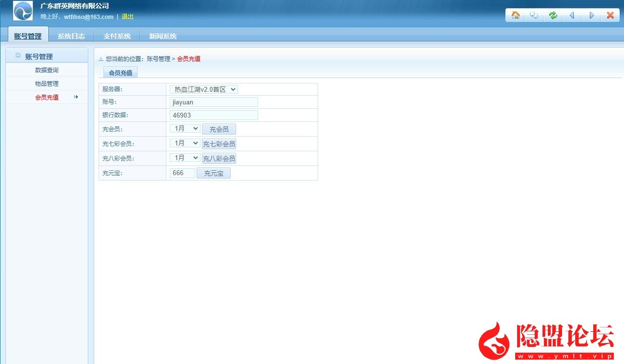Open the 新闻系统 menu tab
Image resolution: width=624 pixels, height=364 pixels.
(161, 35)
